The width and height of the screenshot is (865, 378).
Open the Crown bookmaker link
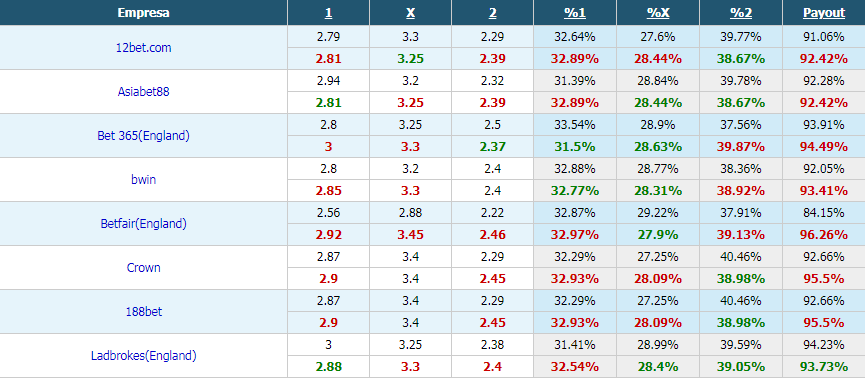[x=143, y=268]
